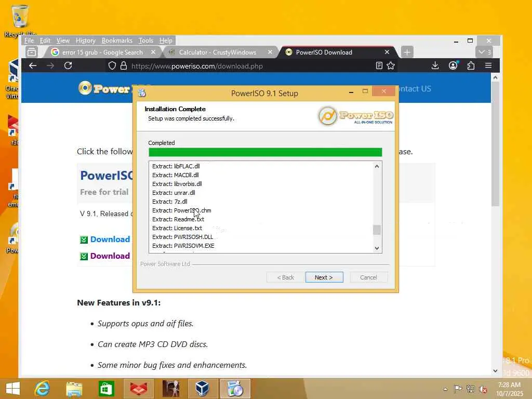Image resolution: width=532 pixels, height=399 pixels.
Task: Show hidden tray icons arrow
Action: tap(445, 389)
